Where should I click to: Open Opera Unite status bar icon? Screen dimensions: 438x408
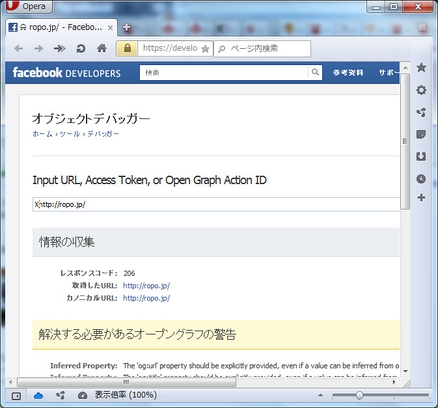[x=60, y=396]
